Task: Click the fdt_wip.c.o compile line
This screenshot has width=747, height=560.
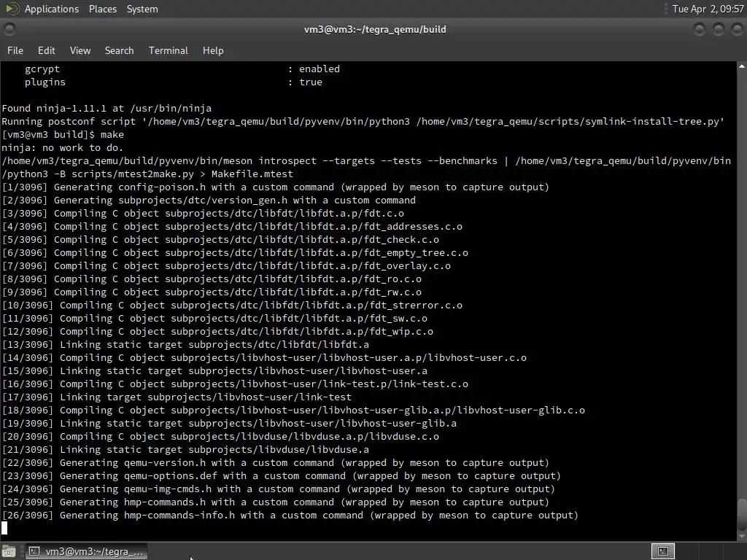Action: (217, 332)
